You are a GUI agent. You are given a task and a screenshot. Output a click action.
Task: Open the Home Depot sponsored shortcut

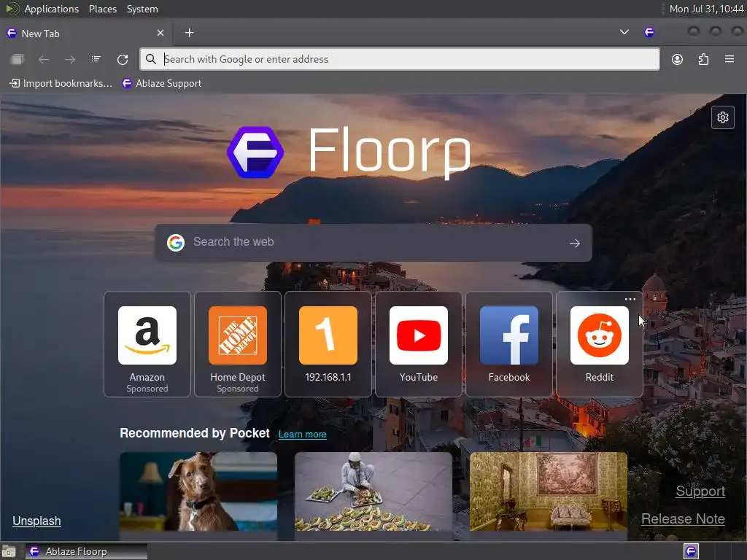[x=238, y=344]
